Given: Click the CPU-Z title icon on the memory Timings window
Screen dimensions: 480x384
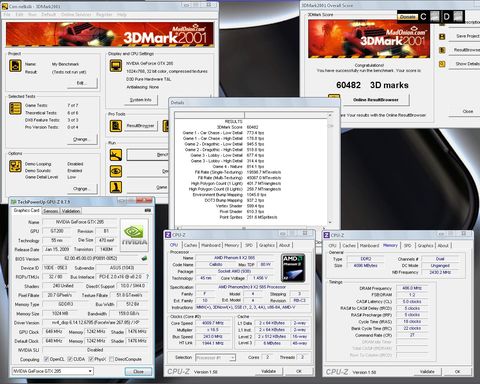Looking at the screenshot, I should pos(327,235).
